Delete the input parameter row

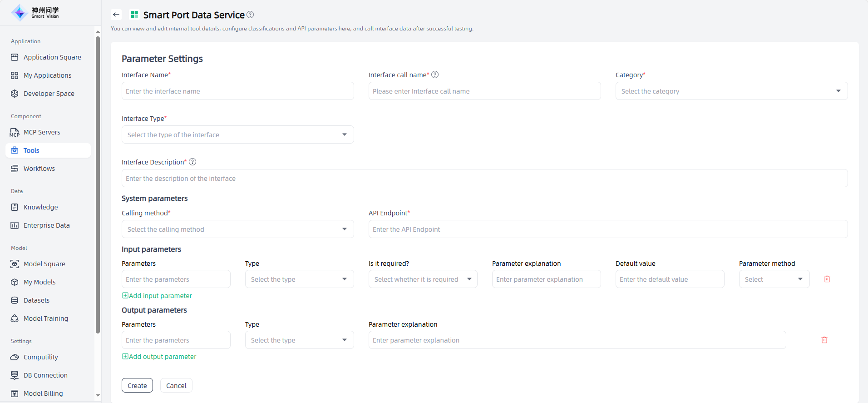click(x=827, y=279)
